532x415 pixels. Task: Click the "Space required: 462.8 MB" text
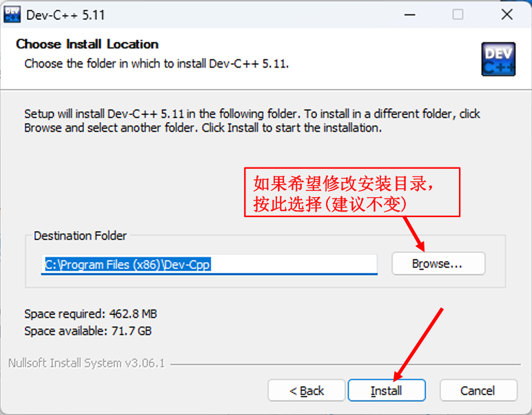point(90,314)
